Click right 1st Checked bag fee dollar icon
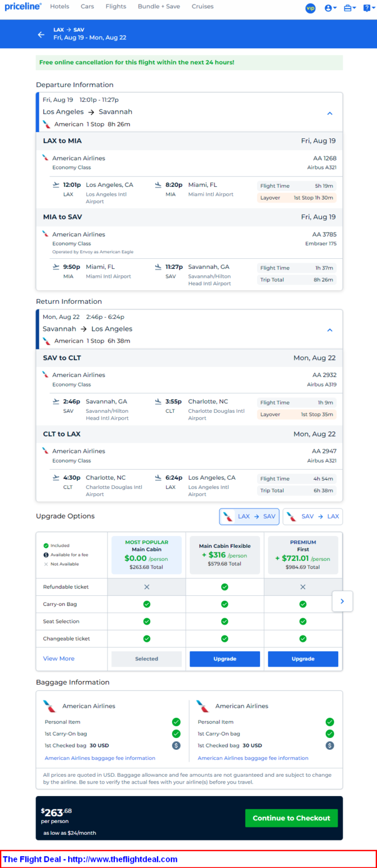Screen dimensions: 377x868 pos(330,745)
